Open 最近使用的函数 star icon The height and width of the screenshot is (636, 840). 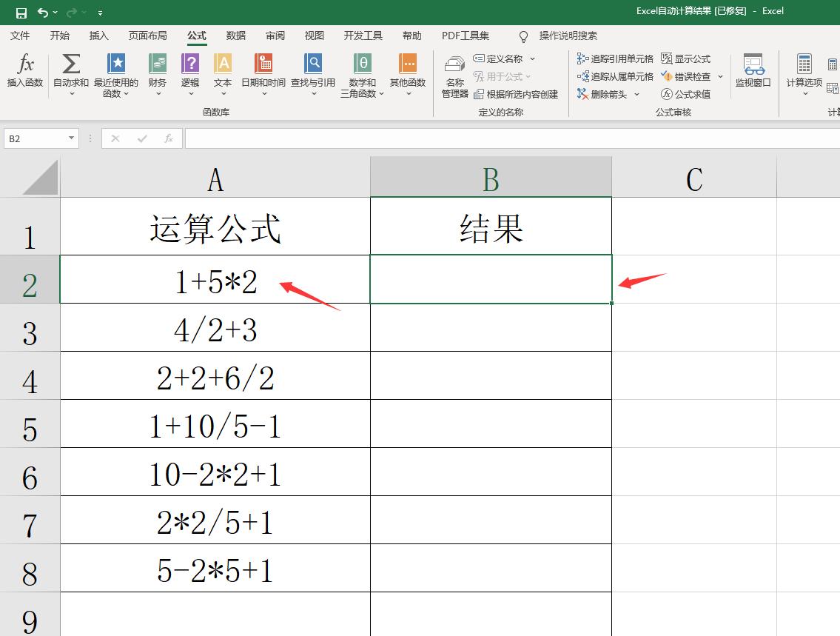pos(115,64)
